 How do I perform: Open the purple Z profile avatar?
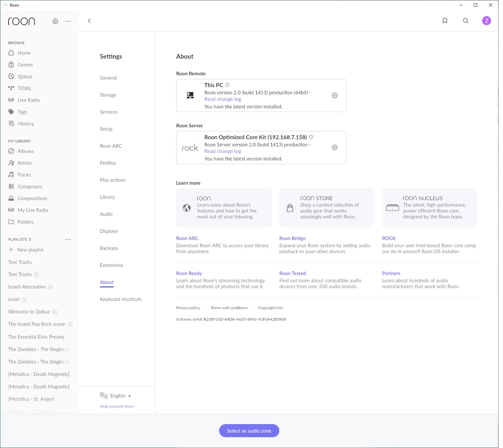(487, 21)
